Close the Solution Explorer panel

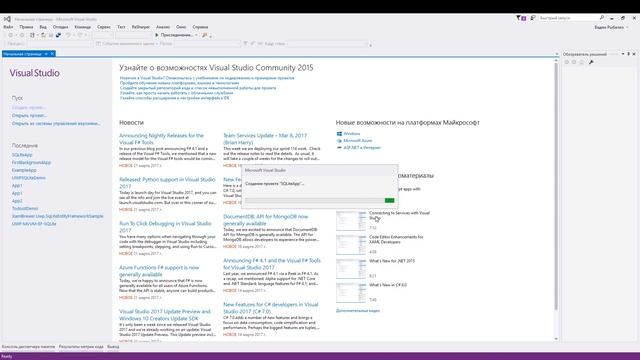(x=634, y=54)
